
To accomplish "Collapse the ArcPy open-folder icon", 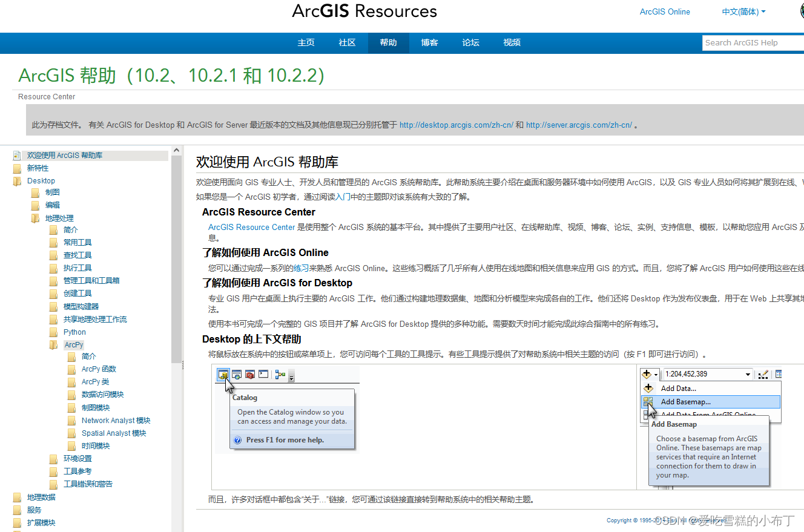I will [53, 345].
